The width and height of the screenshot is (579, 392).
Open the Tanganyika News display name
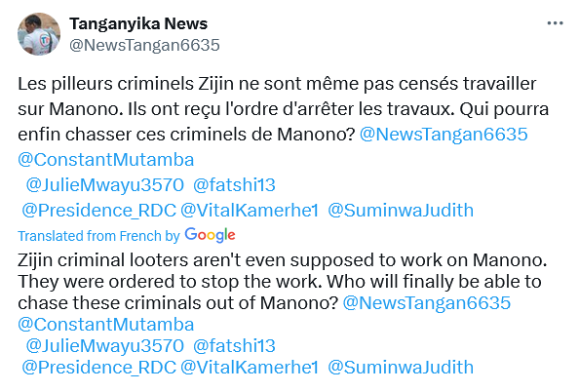click(x=138, y=23)
